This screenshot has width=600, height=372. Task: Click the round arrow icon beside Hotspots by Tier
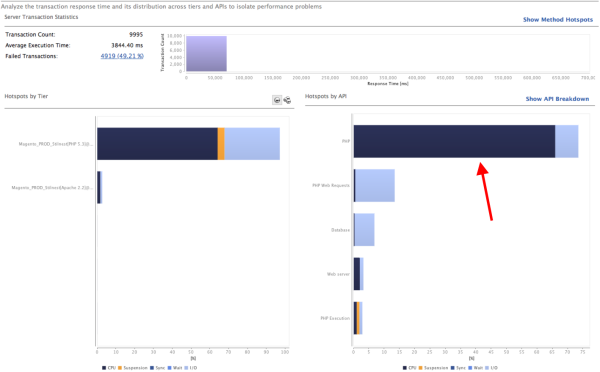277,100
